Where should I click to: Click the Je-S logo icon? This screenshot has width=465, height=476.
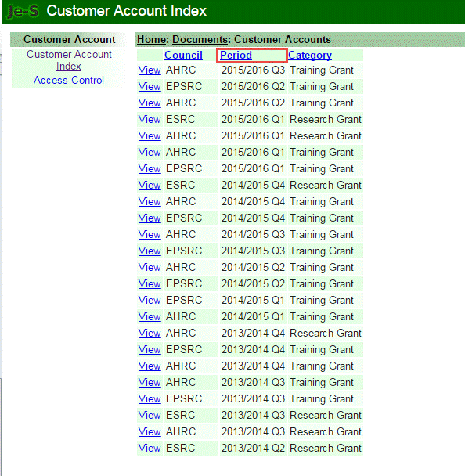[x=23, y=11]
